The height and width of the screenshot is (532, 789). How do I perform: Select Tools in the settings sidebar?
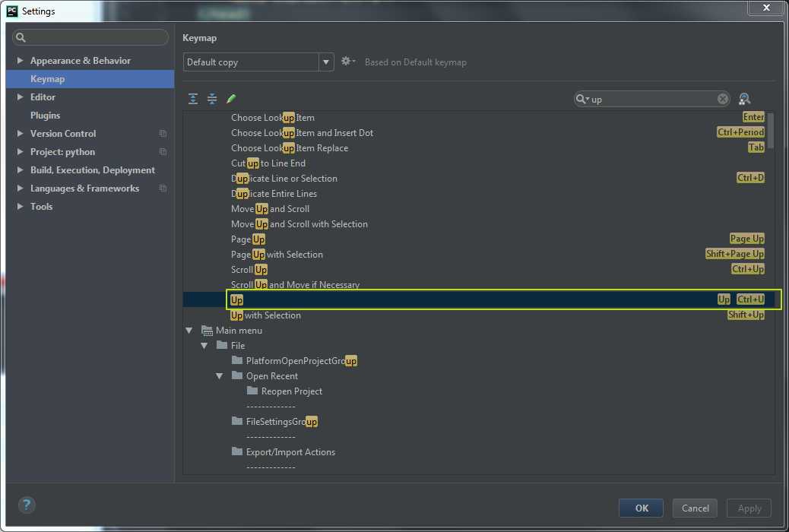[41, 207]
